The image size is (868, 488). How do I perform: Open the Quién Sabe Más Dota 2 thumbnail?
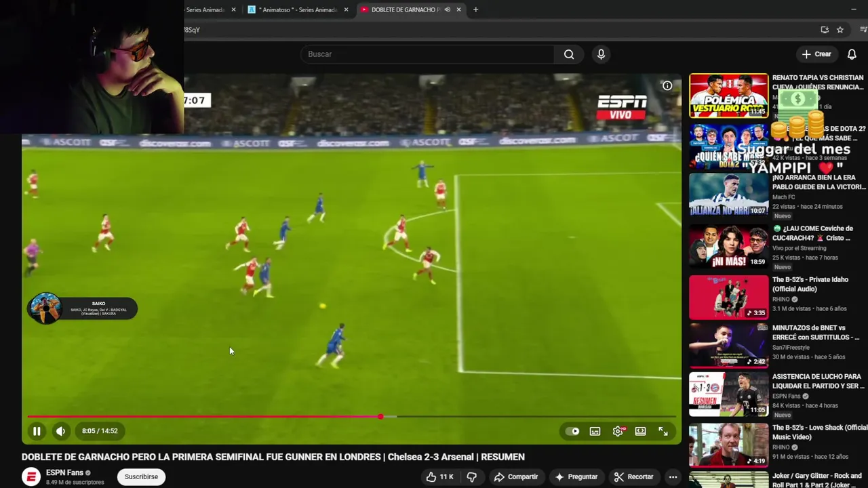(729, 146)
